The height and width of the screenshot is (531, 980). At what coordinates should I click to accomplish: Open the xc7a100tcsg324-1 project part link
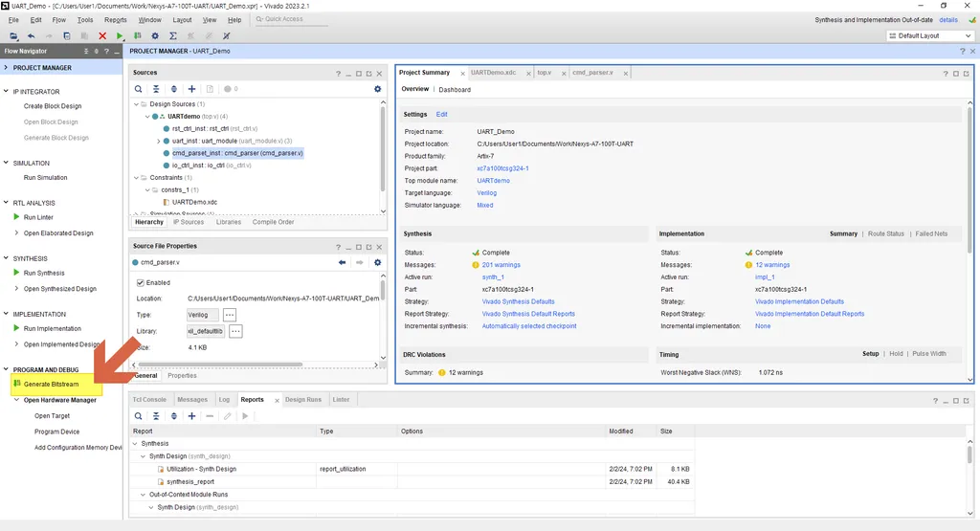(502, 168)
